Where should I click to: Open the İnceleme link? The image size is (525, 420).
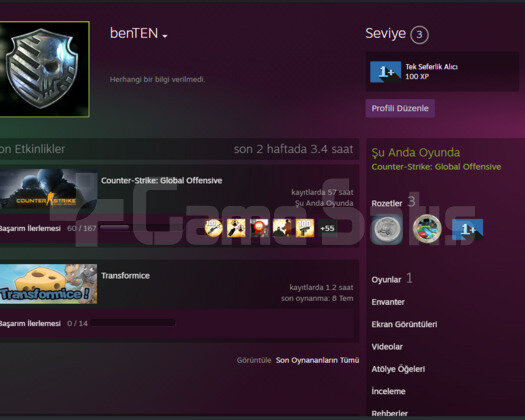[388, 391]
